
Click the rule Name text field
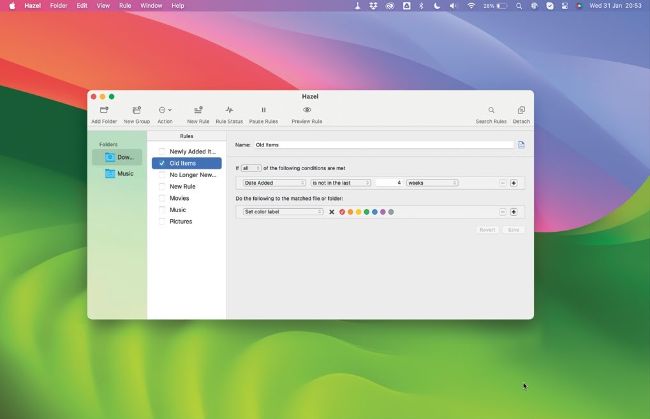pyautogui.click(x=384, y=145)
